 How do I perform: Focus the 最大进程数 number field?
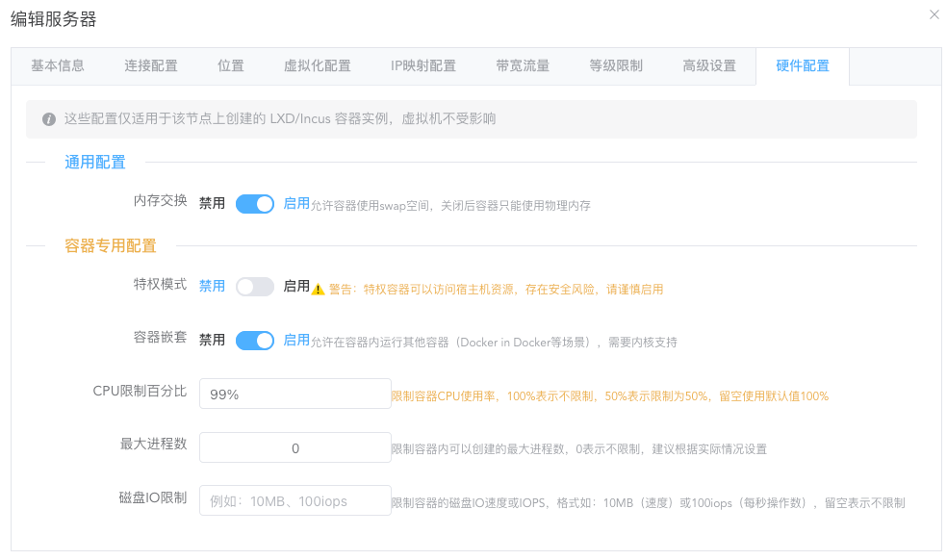[294, 448]
